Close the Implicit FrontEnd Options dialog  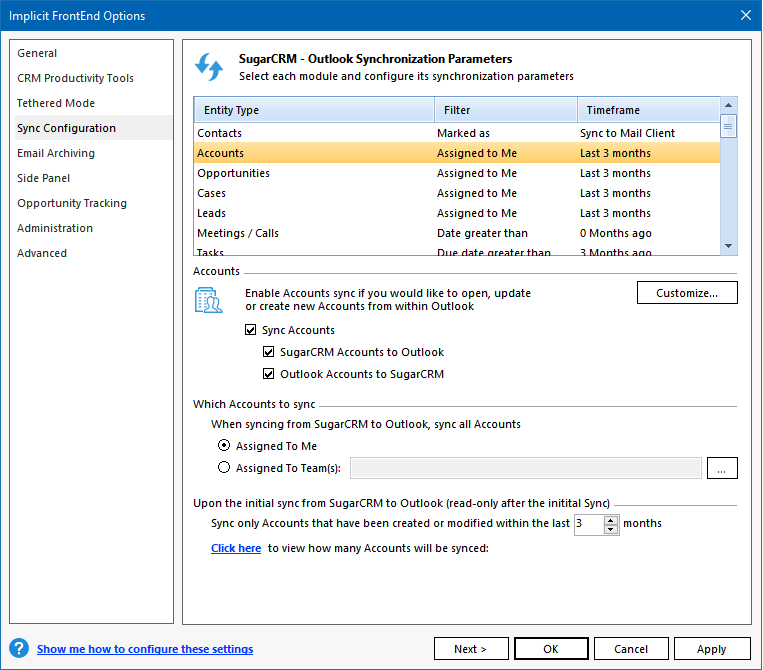pos(745,15)
